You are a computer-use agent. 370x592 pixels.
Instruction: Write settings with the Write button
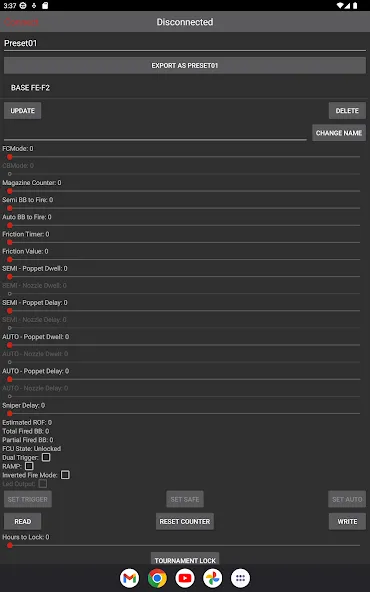coord(347,521)
